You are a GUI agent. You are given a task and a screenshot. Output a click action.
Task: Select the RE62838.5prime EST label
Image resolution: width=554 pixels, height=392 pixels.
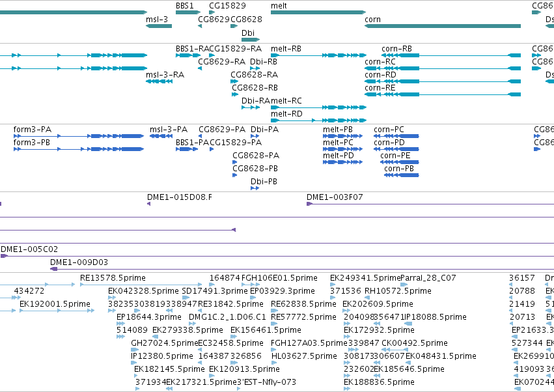tap(303, 304)
